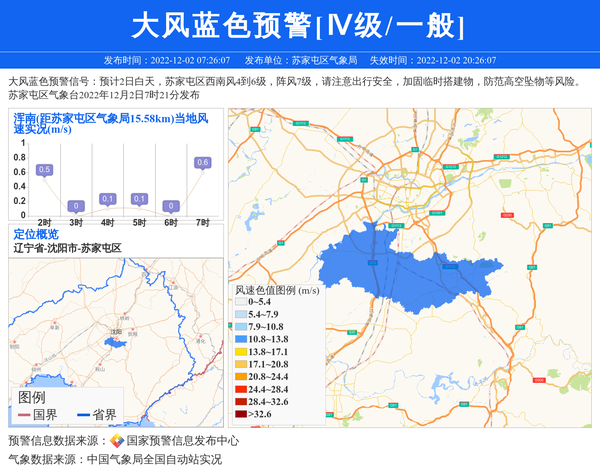Click the 0.1 data label at 4时
The width and height of the screenshot is (600, 471).
[108, 199]
